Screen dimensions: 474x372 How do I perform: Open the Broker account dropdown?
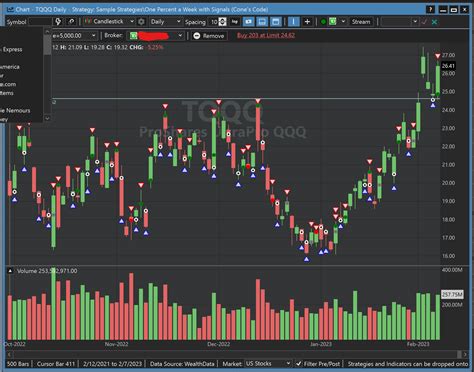pos(156,36)
